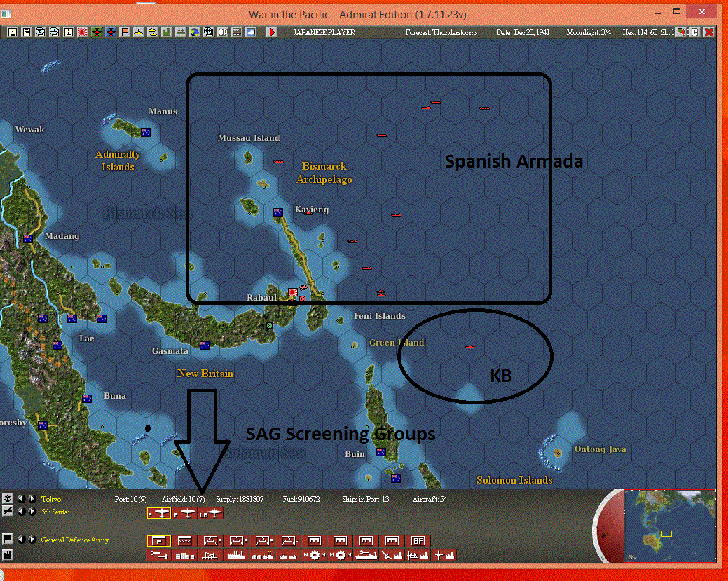Click the 'N' gear naval industry icon
Screen dimensions: 728x581
pos(315,555)
